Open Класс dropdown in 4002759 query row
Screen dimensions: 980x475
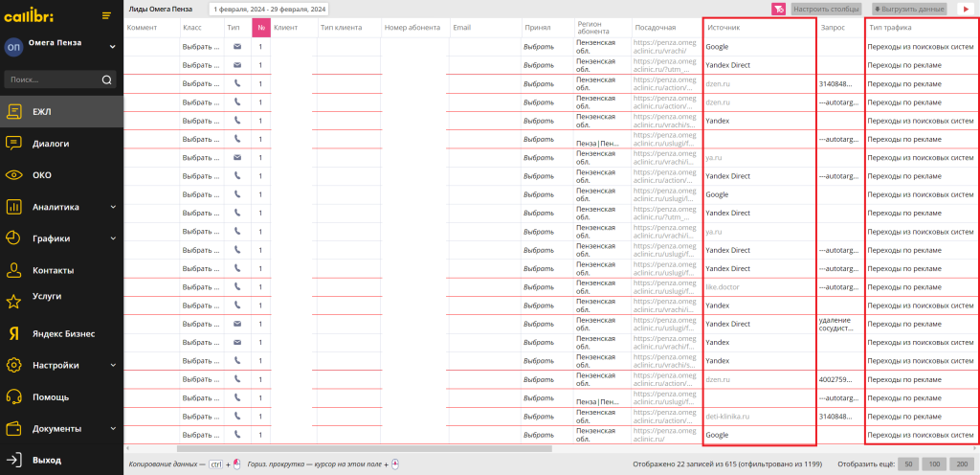coord(201,379)
